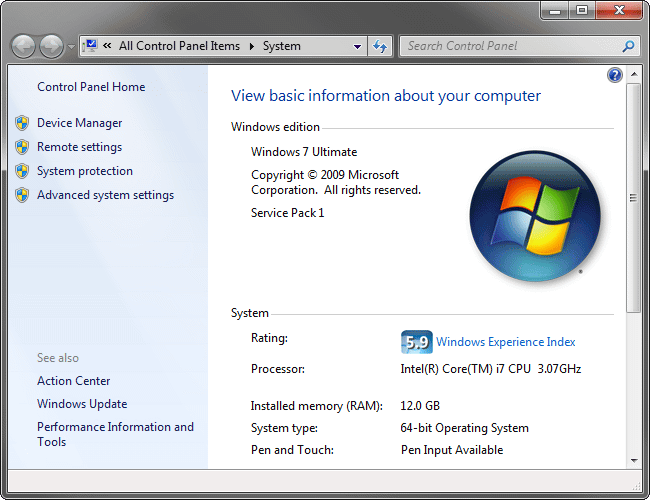Expand the arrow between All Control Panel Items and System
Viewport: 650px width, 500px height.
pyautogui.click(x=252, y=46)
